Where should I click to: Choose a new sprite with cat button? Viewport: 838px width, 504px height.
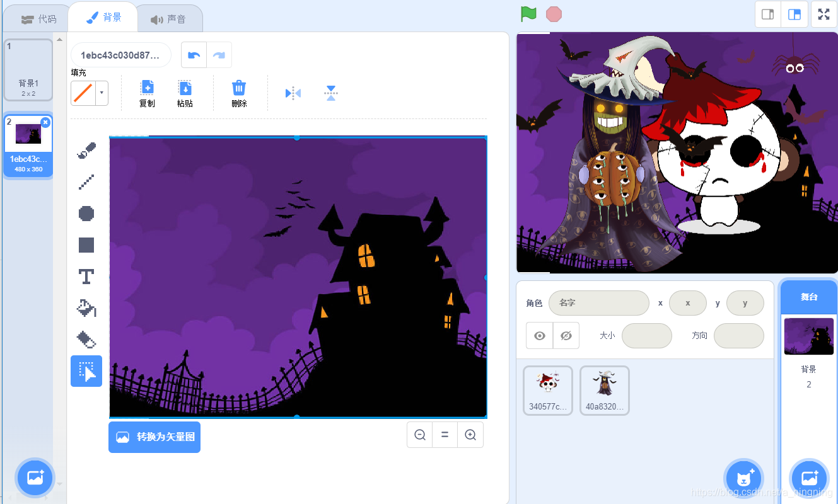(x=744, y=477)
